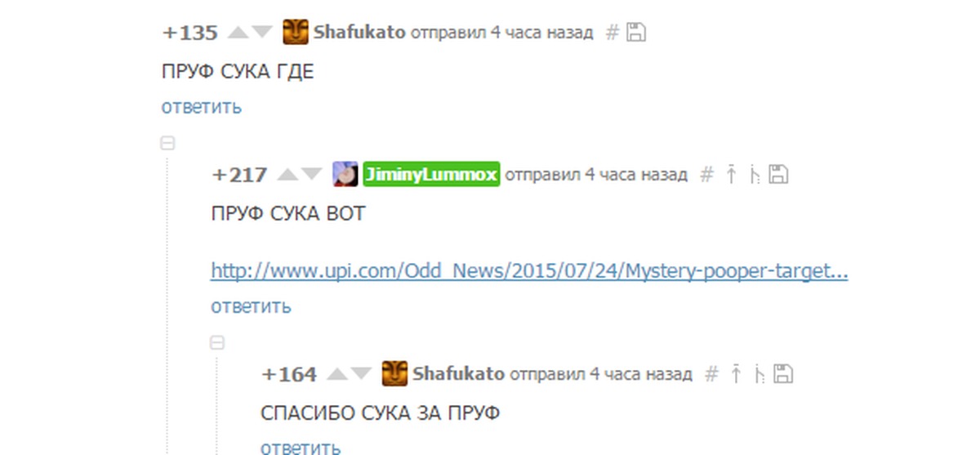Save JiminyLummox's comment with floppy icon
This screenshot has height=455, width=980.
click(x=779, y=174)
